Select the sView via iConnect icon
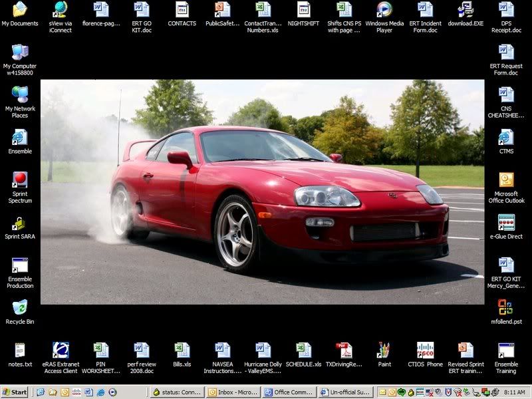Image resolution: width=532 pixels, height=399 pixels. (x=61, y=10)
